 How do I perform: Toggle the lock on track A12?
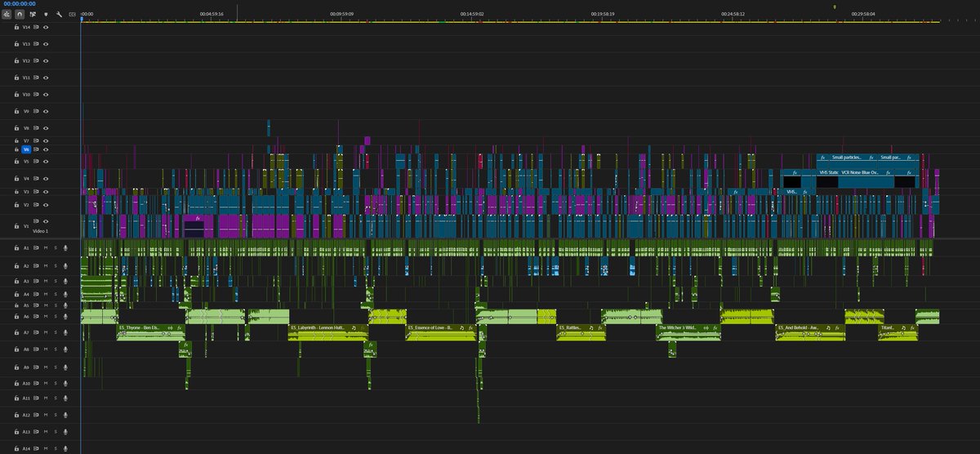coord(16,415)
